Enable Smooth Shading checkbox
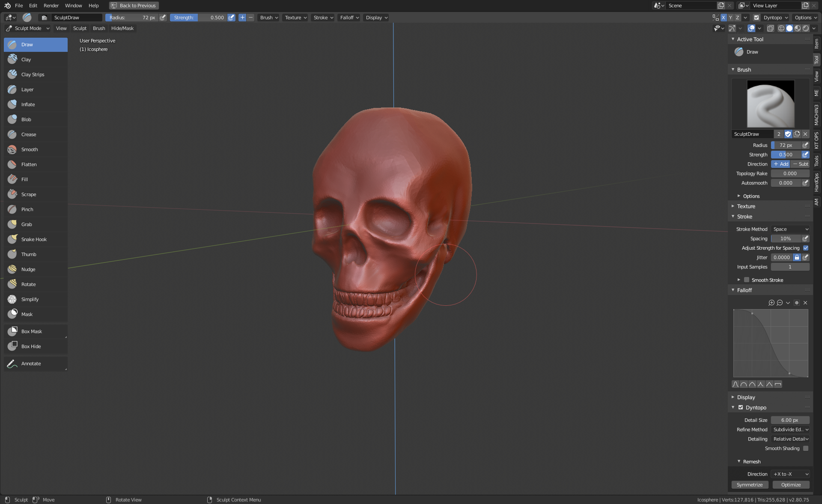Image resolution: width=822 pixels, height=504 pixels. click(x=806, y=448)
